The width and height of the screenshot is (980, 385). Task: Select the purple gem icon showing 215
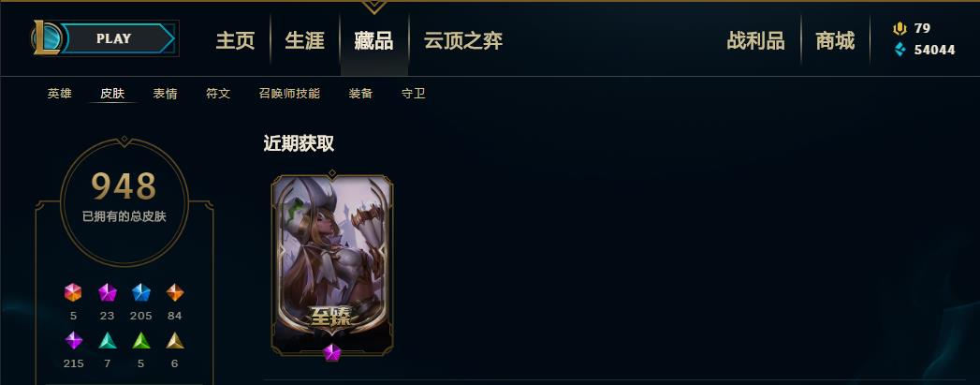pos(74,341)
